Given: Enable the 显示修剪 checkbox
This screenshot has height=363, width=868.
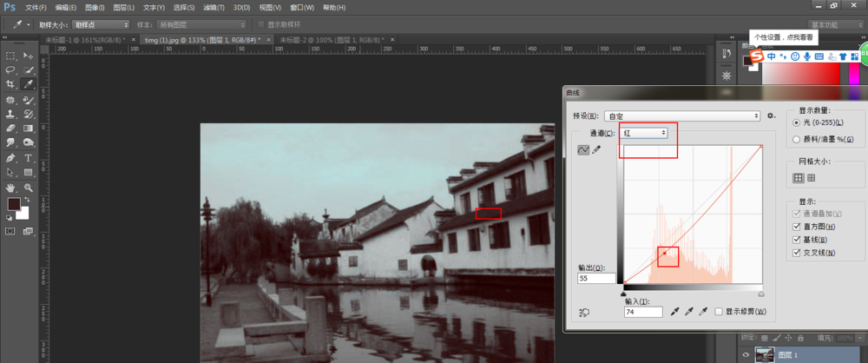Looking at the screenshot, I should 718,311.
